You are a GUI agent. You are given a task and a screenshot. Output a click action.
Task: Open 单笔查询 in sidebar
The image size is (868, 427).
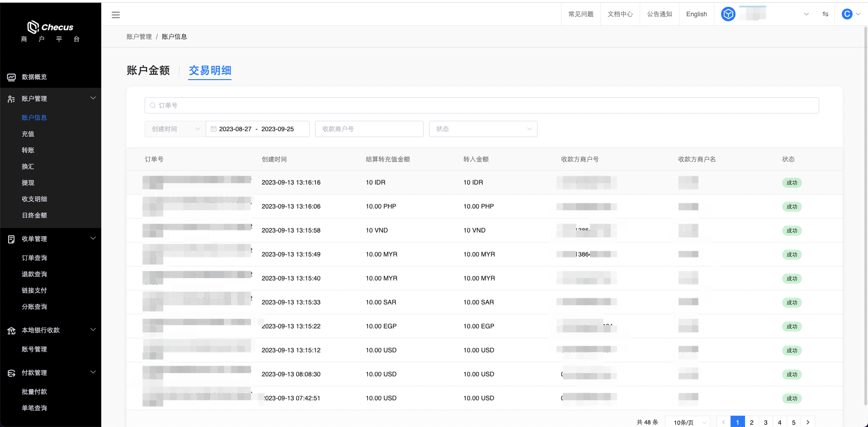coord(34,408)
